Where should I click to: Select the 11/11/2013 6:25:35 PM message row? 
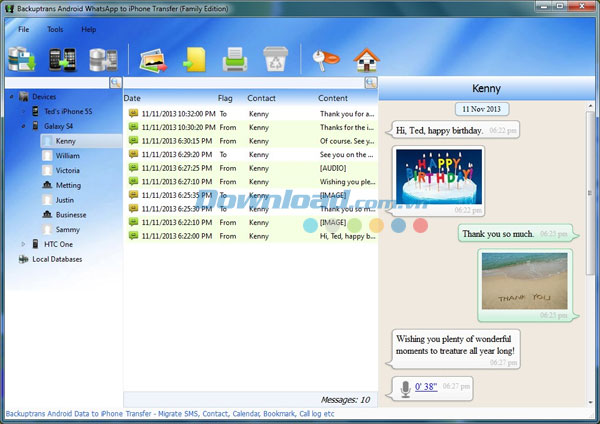tap(251, 195)
